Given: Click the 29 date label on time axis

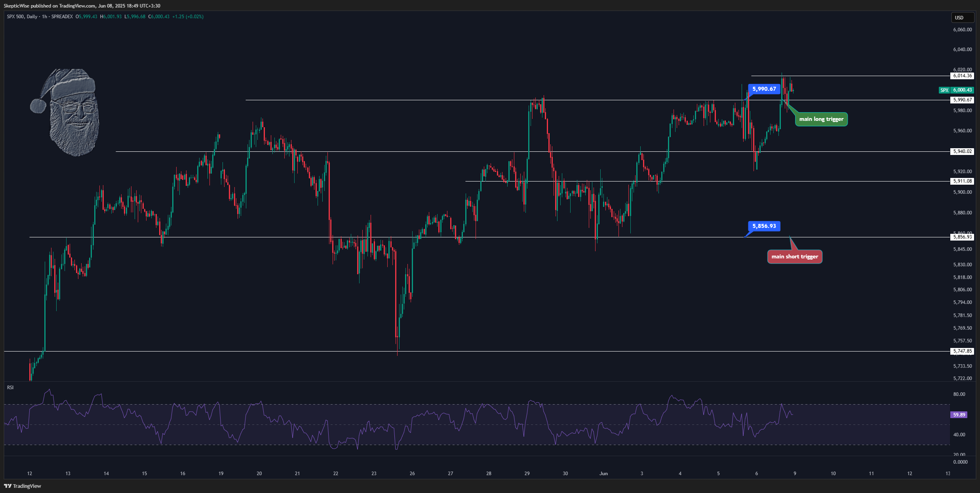Looking at the screenshot, I should point(527,474).
